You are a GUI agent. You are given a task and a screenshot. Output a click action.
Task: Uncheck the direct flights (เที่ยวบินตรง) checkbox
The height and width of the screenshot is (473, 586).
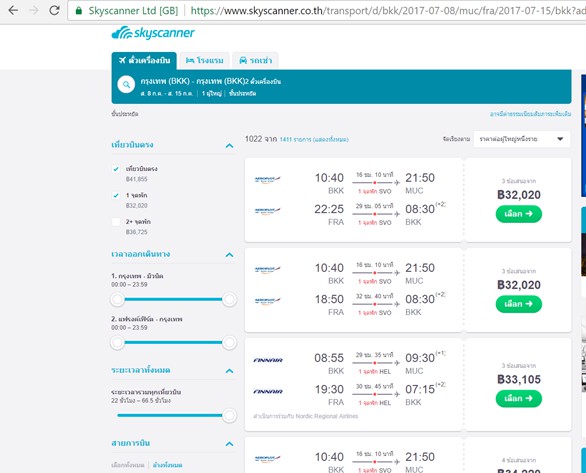[x=116, y=169]
